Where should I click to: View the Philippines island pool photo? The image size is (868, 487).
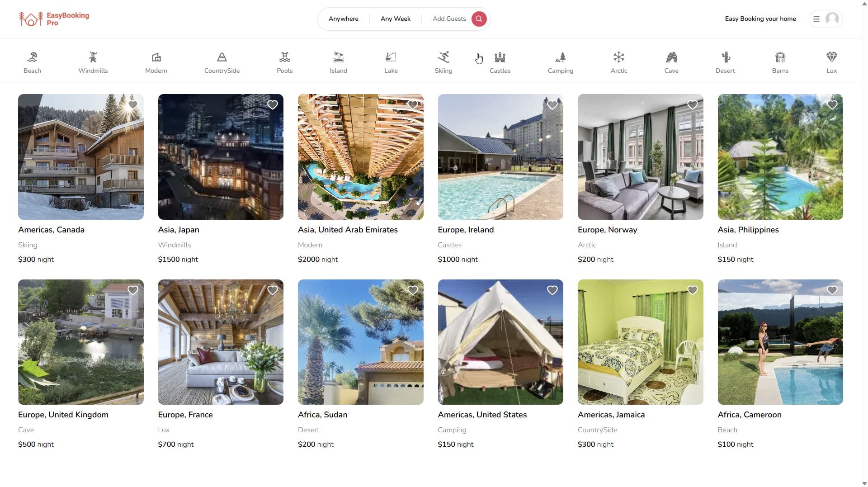(x=780, y=157)
